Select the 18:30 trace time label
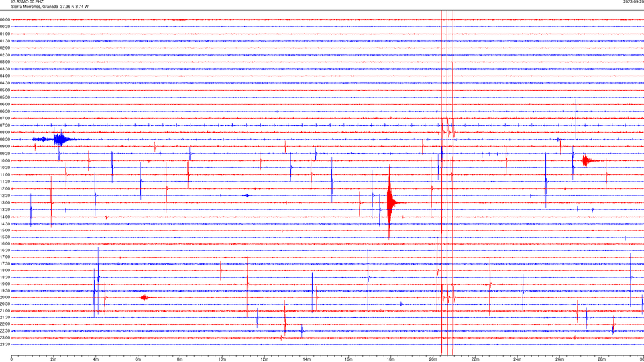 (5, 277)
